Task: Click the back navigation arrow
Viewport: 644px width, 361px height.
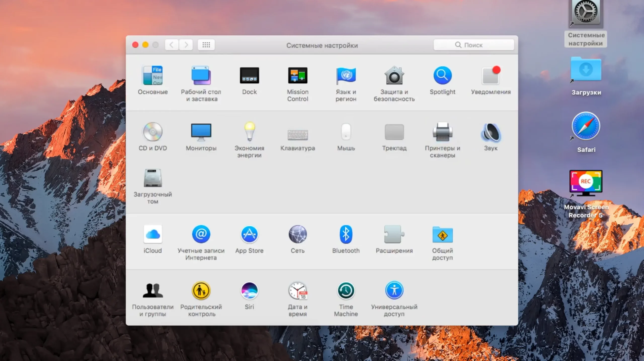Action: pyautogui.click(x=172, y=45)
